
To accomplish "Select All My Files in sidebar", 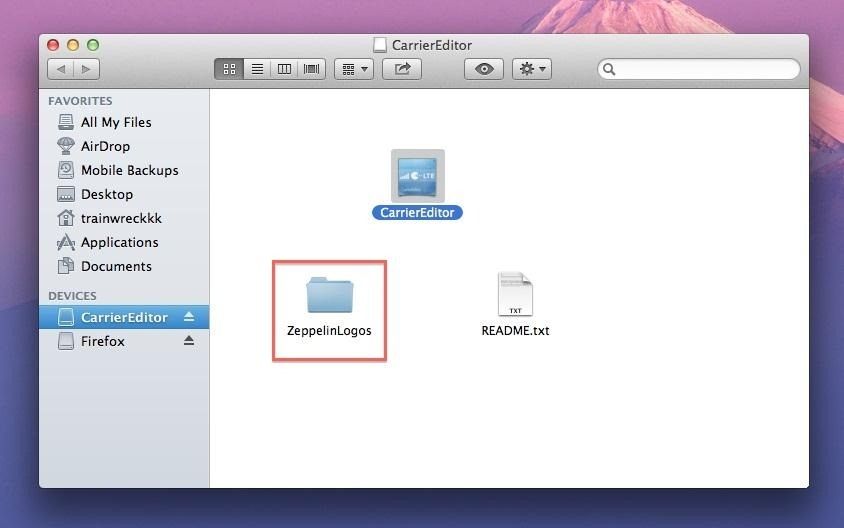I will [x=116, y=122].
